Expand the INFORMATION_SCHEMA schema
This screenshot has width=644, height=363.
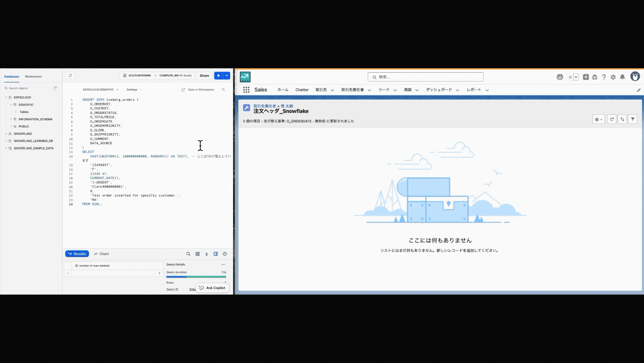point(11,119)
